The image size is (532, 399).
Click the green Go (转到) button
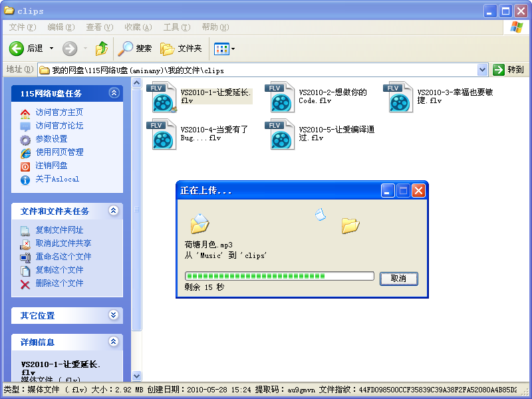click(x=508, y=70)
